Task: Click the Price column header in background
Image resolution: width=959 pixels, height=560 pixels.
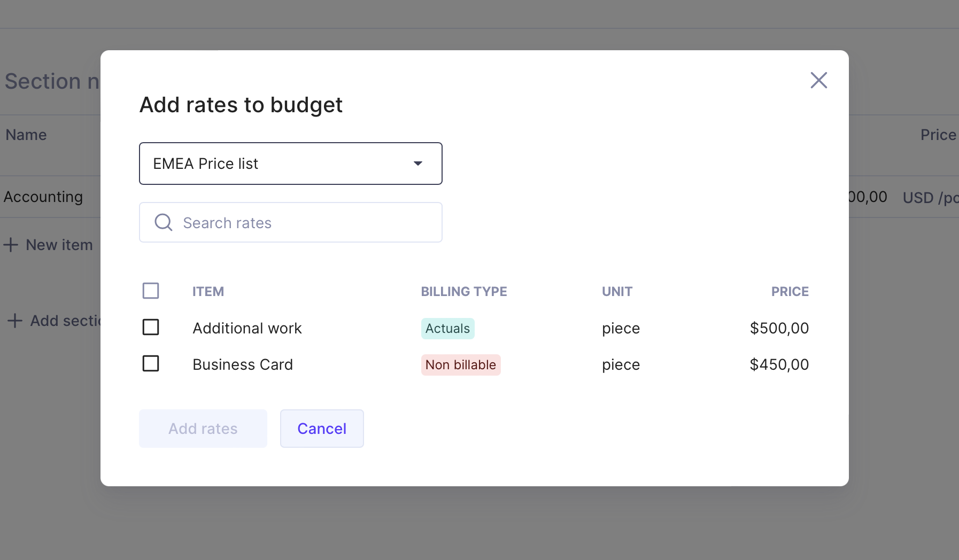Action: click(938, 135)
